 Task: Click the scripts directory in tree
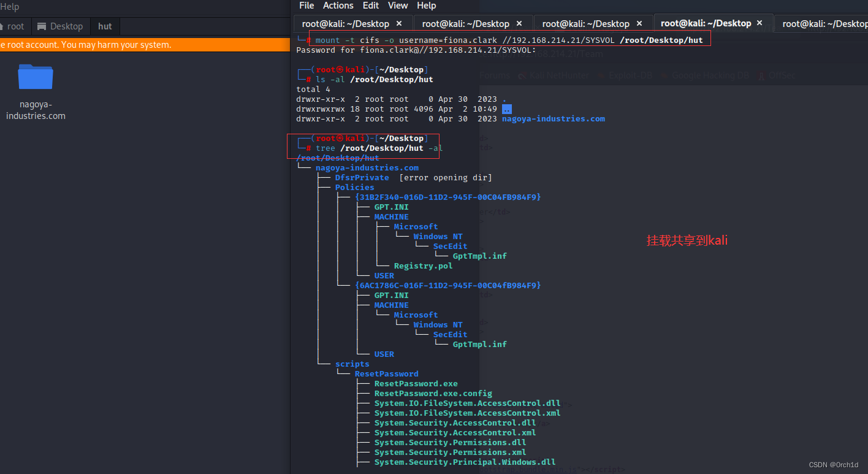(352, 364)
